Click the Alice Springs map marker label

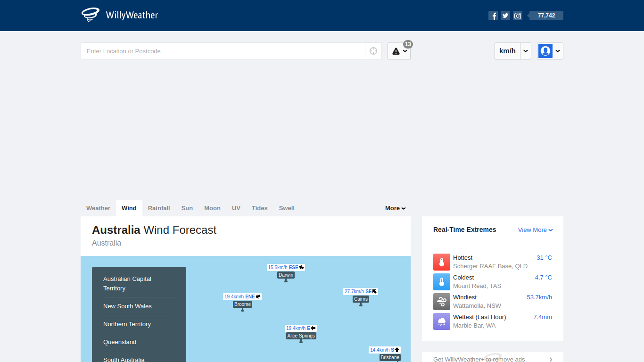(x=301, y=336)
